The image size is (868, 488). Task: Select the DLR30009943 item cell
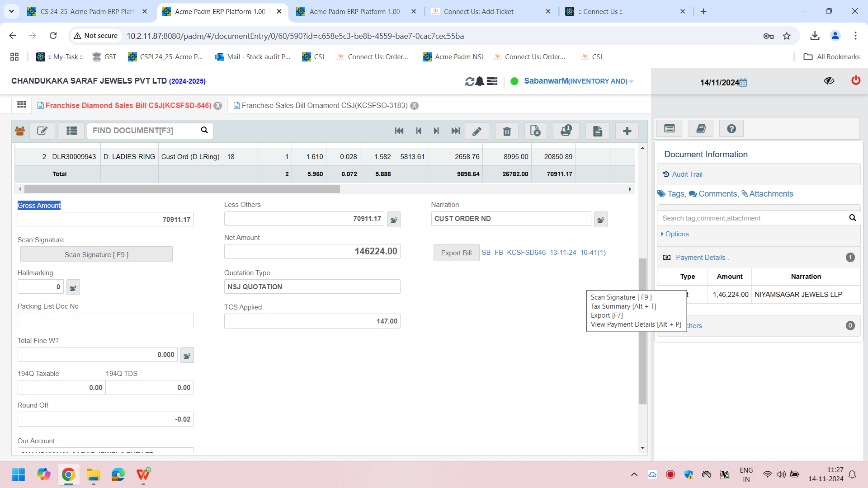pos(75,157)
